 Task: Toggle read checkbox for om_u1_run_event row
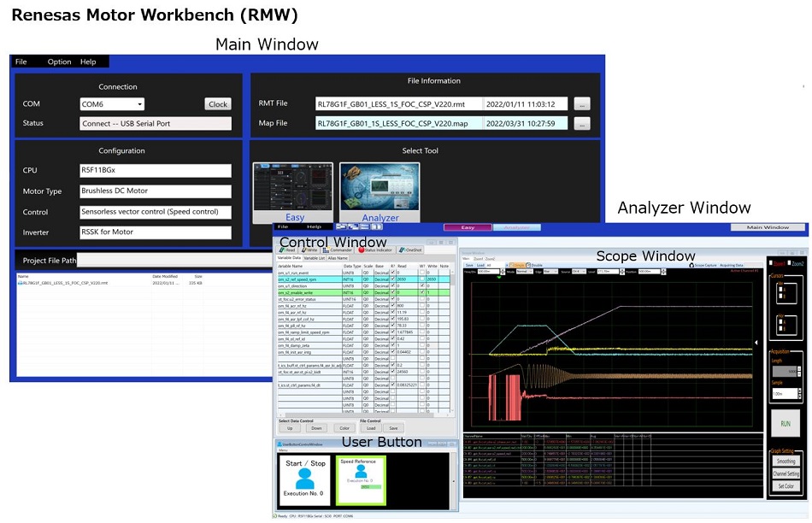point(392,272)
